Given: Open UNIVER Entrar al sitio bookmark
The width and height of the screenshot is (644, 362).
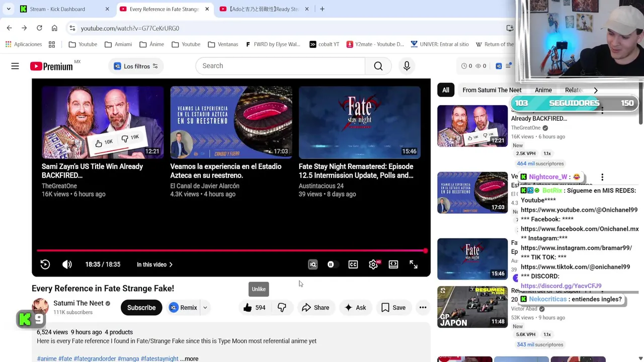Looking at the screenshot, I should [439, 44].
